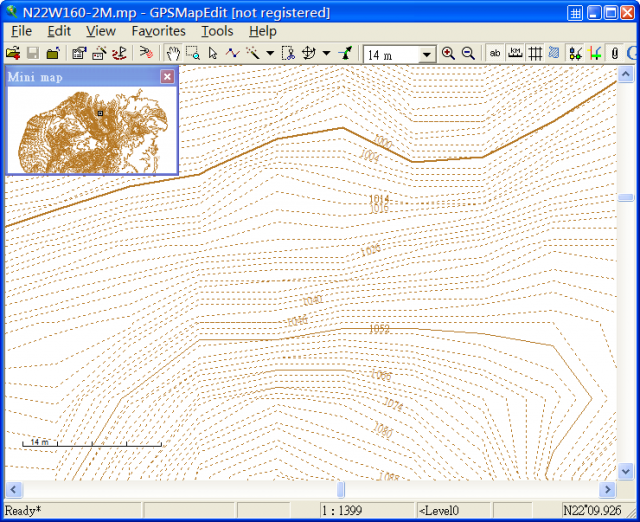Click the horizontal scrollbar right arrow
This screenshot has height=522, width=640.
607,489
